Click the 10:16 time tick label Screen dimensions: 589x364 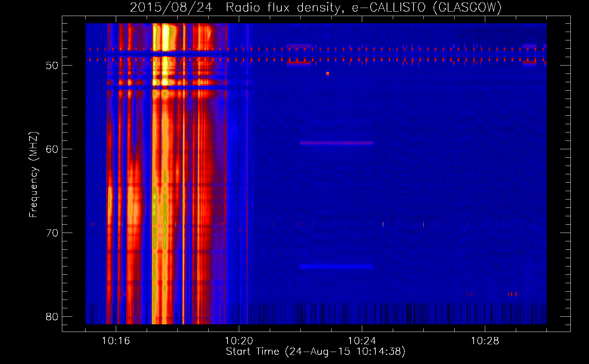point(116,341)
